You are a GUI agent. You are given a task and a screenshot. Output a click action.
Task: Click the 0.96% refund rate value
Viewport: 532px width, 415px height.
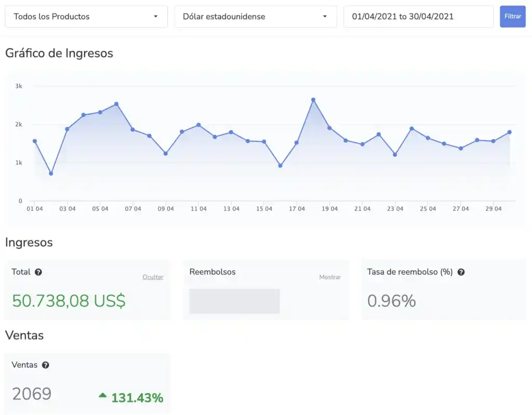[x=391, y=301]
